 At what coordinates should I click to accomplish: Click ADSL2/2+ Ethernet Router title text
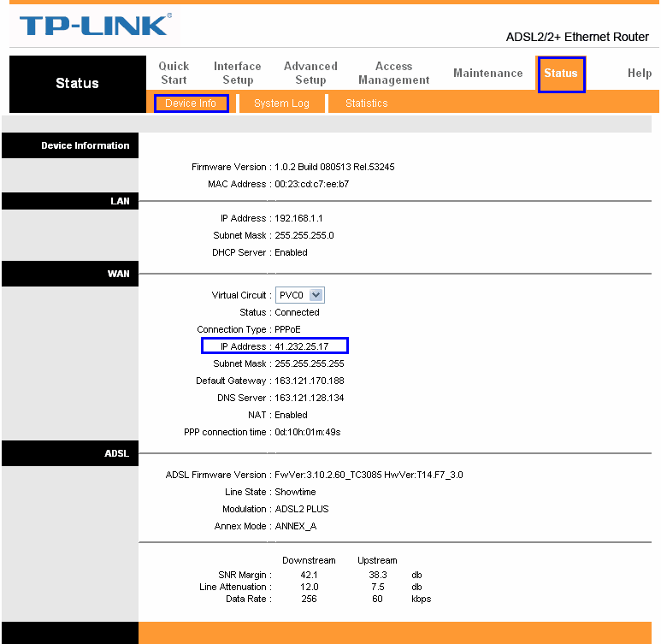[x=577, y=37]
